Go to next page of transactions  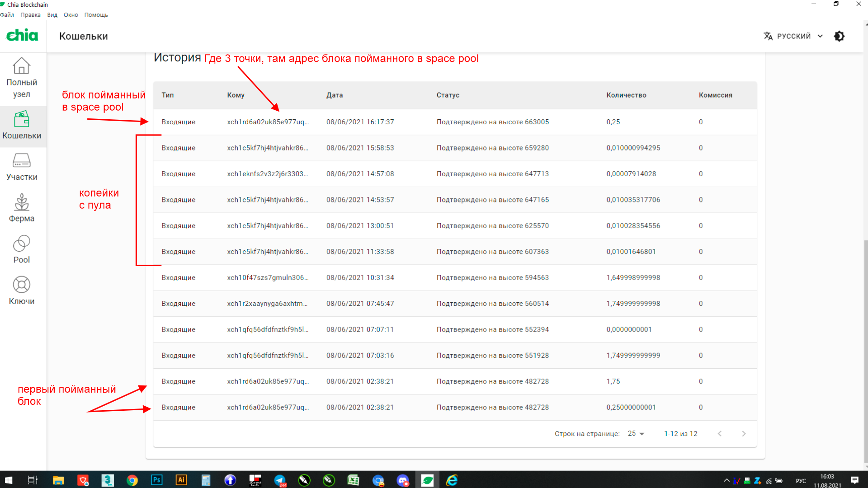click(744, 433)
